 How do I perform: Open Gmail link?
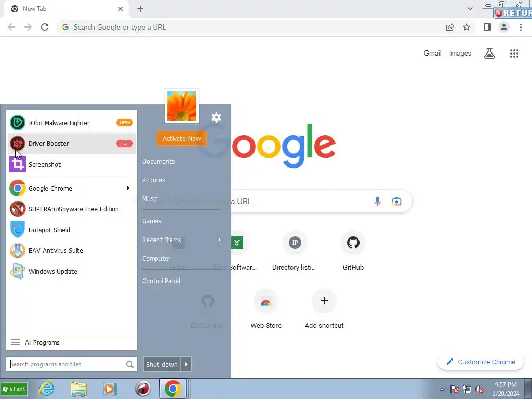point(433,54)
